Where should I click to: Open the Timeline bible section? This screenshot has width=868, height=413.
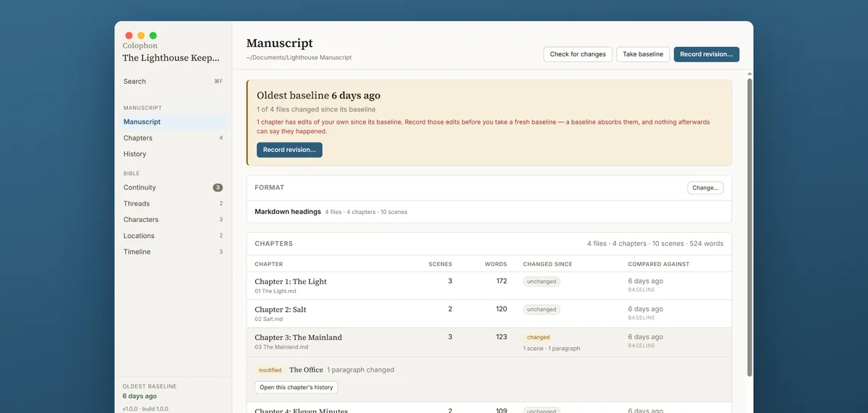tap(173, 252)
